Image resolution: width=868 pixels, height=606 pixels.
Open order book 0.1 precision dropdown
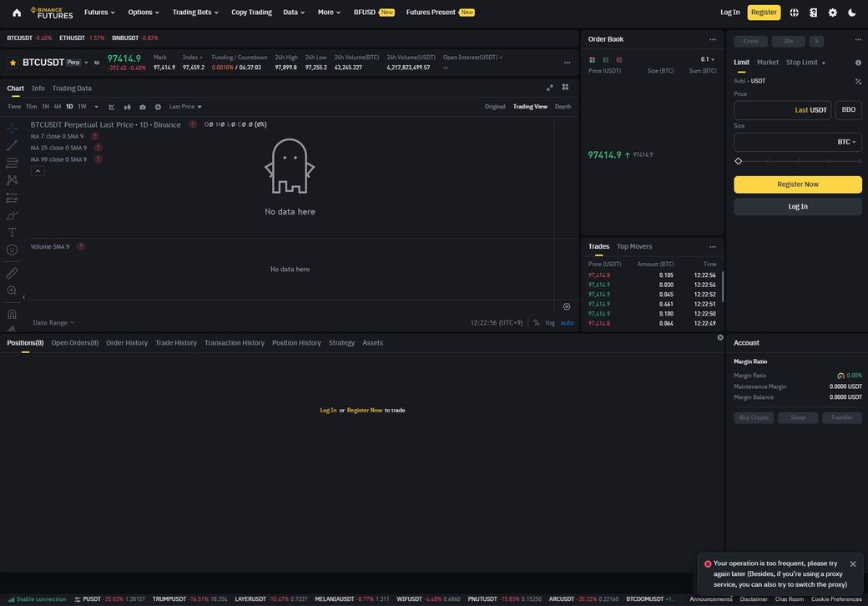pyautogui.click(x=708, y=59)
